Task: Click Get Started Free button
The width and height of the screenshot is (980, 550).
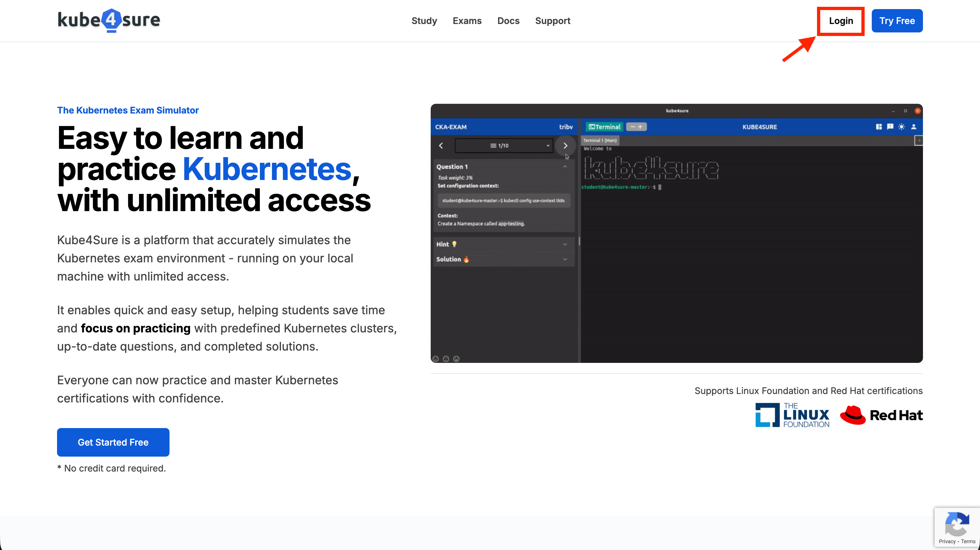Action: pyautogui.click(x=113, y=442)
